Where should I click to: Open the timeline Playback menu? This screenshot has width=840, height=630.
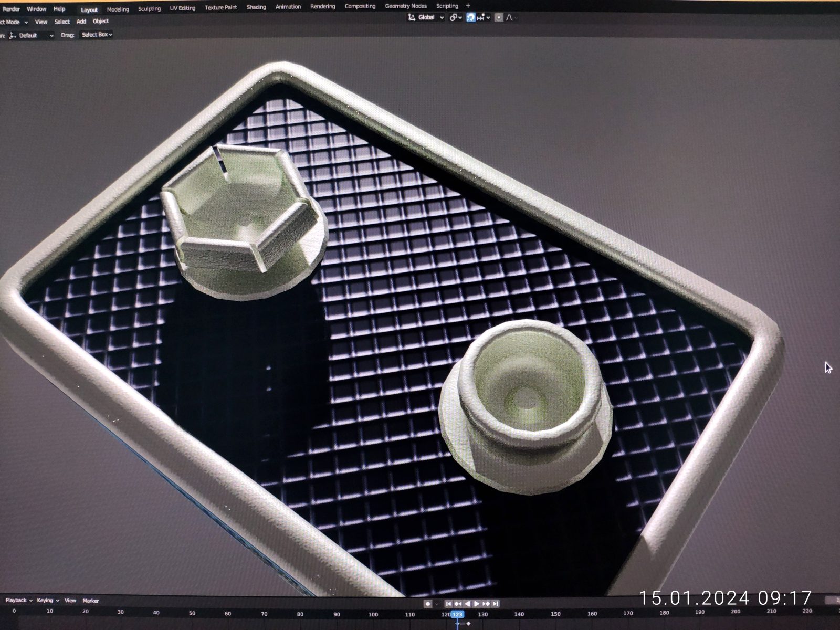pos(18,600)
